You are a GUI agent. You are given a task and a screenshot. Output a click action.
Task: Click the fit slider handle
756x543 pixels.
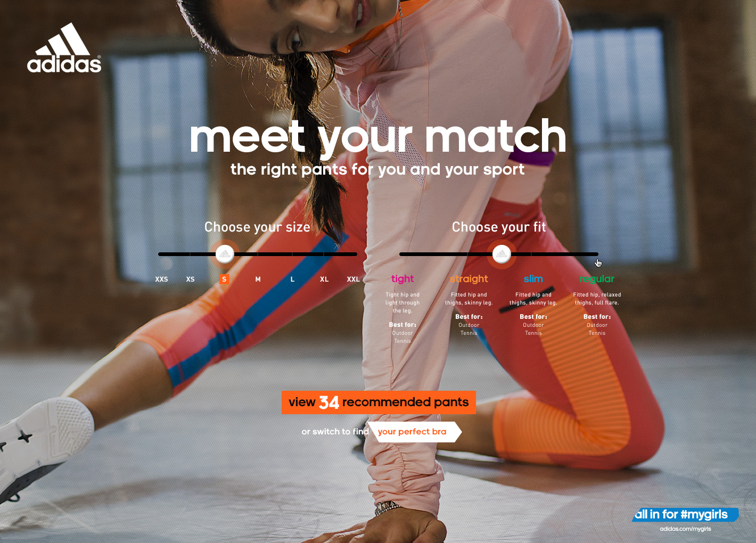tap(502, 254)
